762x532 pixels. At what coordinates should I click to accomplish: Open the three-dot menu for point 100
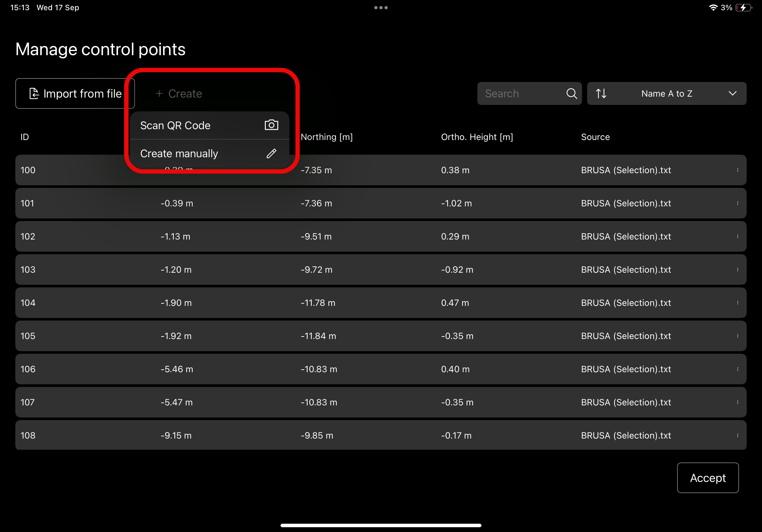click(x=737, y=170)
